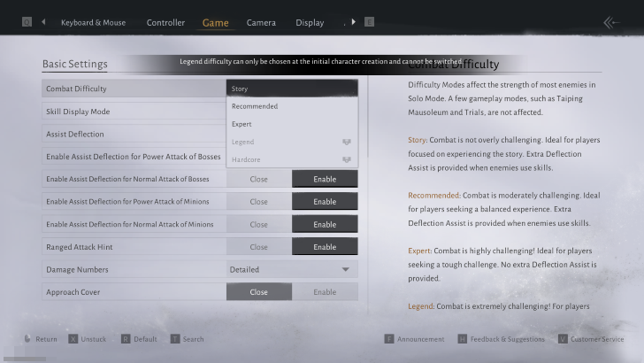Click the Default label to reset settings
644x363 pixels.
[x=145, y=339]
